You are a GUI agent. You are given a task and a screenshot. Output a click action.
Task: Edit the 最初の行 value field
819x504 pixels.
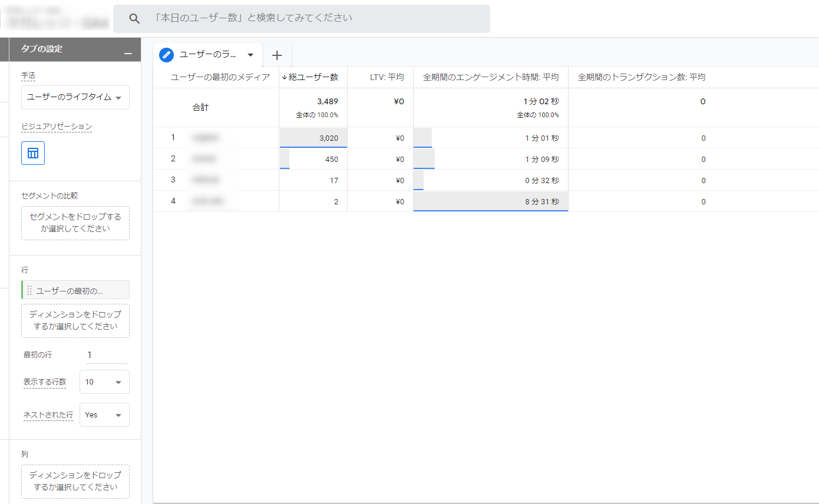coord(106,355)
